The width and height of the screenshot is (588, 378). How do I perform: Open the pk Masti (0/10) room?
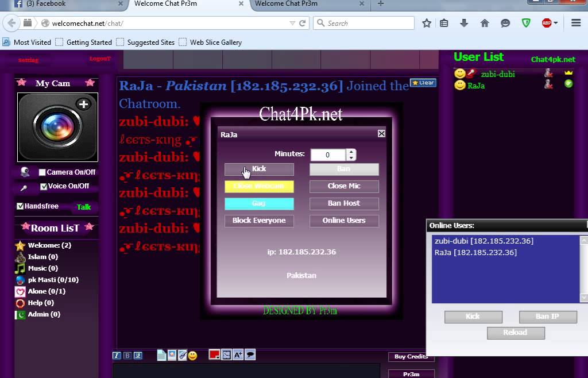47,280
